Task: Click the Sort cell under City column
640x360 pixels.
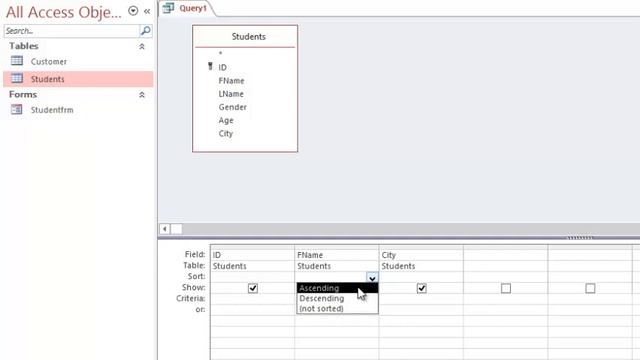Action: click(421, 277)
